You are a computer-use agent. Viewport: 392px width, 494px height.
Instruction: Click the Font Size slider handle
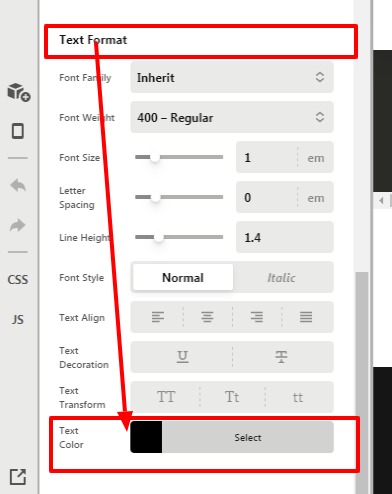click(155, 157)
